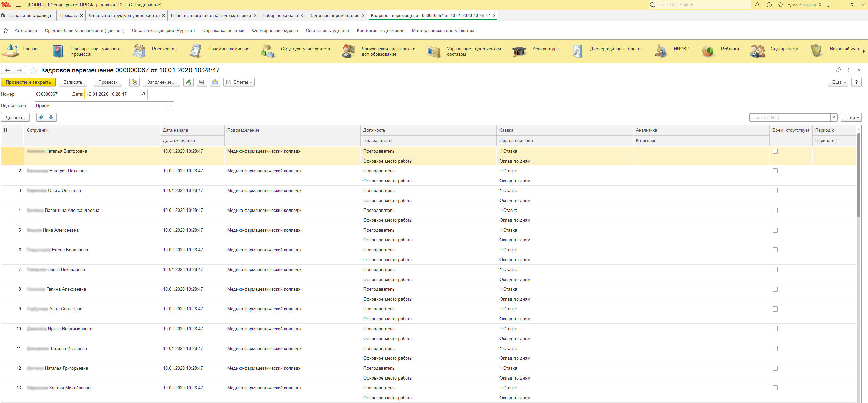Open Воинский учет shield section
Screen dimensions: 868x403
tap(816, 51)
